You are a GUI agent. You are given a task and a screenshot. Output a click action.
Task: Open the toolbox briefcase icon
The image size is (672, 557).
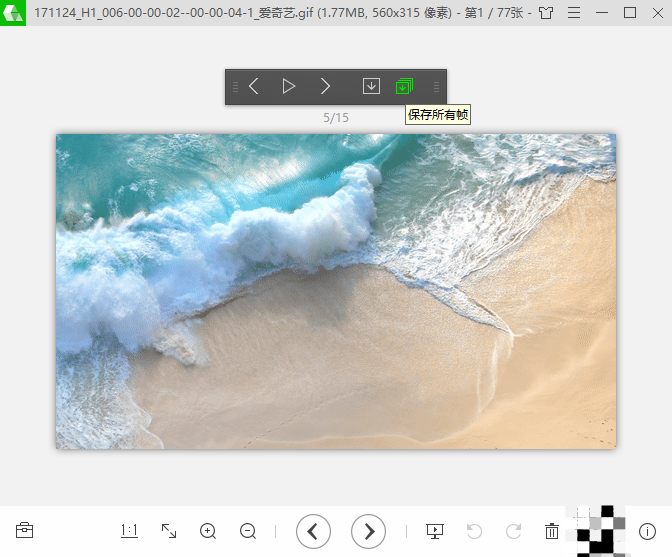[24, 530]
